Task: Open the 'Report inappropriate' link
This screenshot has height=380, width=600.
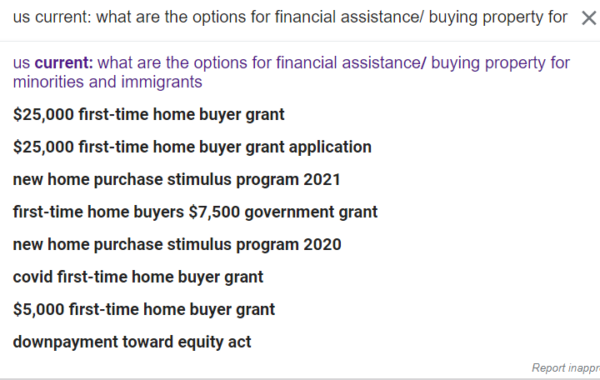Action: click(x=566, y=368)
